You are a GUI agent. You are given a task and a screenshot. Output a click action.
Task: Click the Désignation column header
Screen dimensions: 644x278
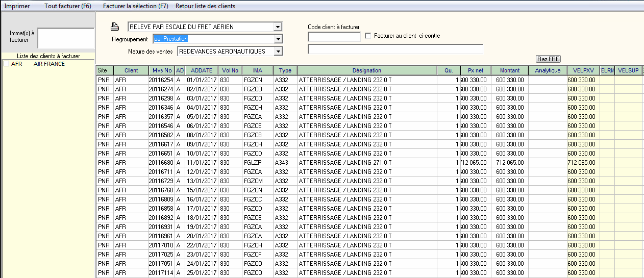(x=366, y=70)
